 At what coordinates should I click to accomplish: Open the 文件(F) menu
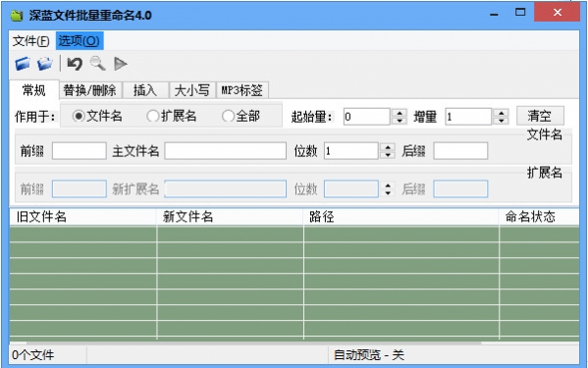tap(30, 41)
